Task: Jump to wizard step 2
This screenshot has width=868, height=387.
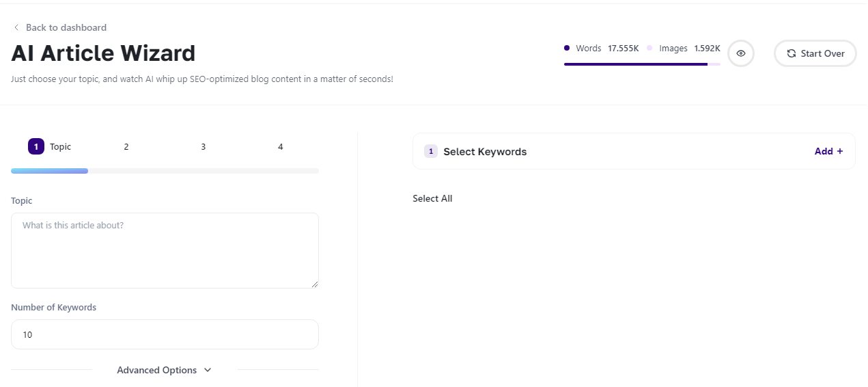Action: [x=126, y=146]
